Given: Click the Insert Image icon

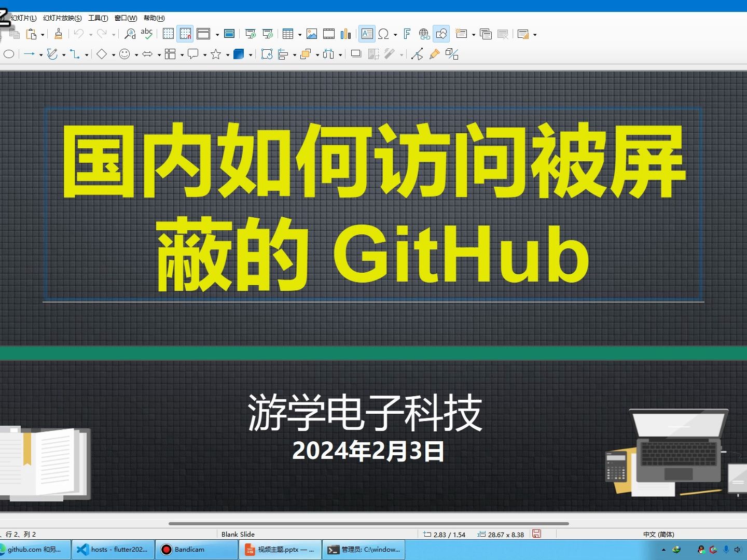Looking at the screenshot, I should [x=312, y=34].
